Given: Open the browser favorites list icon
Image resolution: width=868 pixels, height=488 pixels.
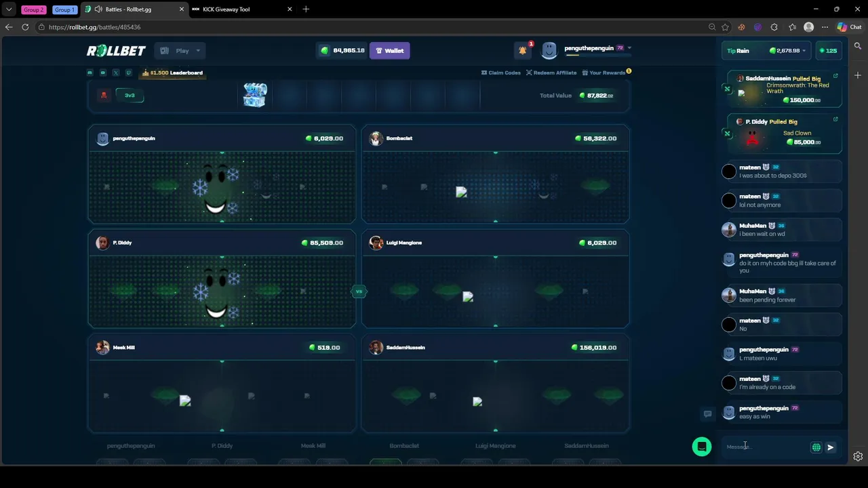Looking at the screenshot, I should pos(792,27).
